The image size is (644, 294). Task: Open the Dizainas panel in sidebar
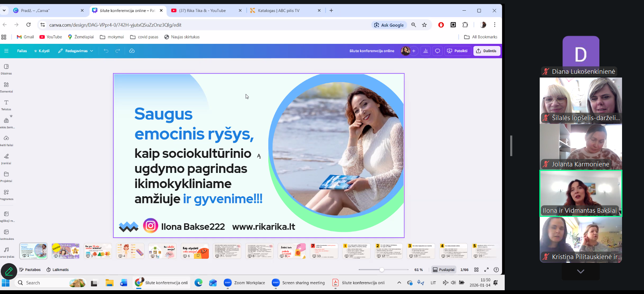click(x=6, y=69)
